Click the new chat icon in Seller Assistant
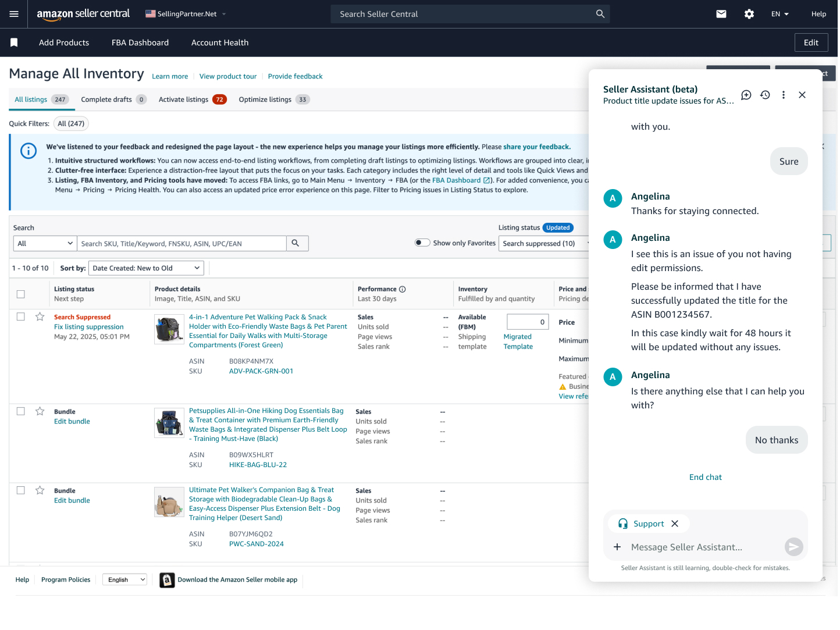This screenshot has height=630, width=840. [746, 95]
